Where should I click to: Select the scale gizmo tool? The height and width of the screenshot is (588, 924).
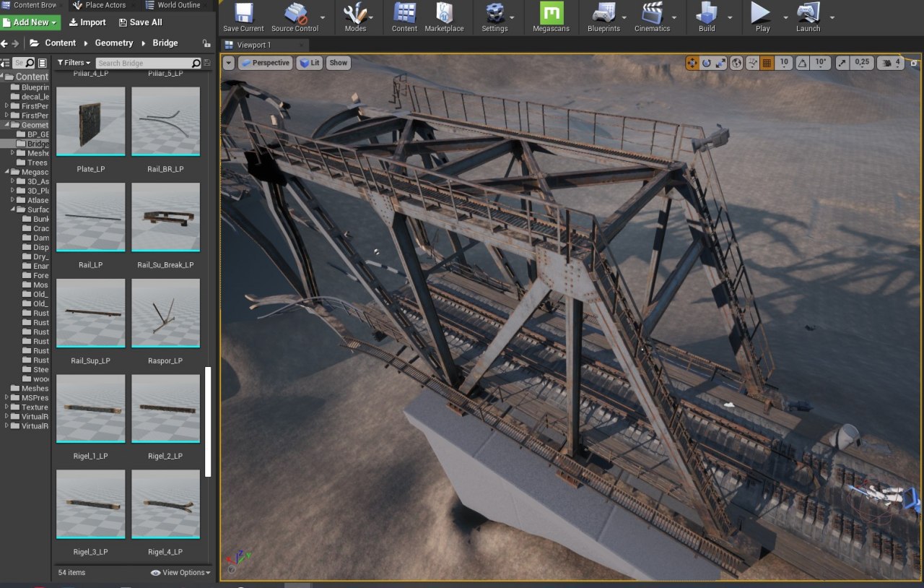(x=721, y=63)
